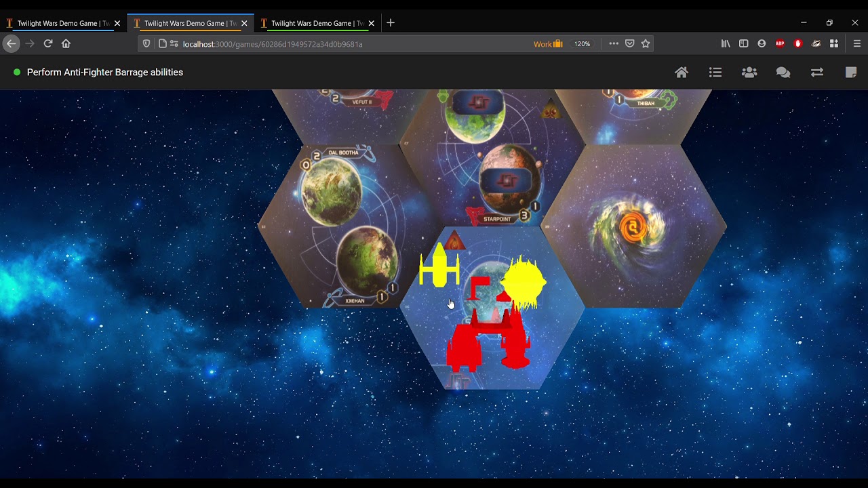Click the Xxehan planet

click(366, 261)
